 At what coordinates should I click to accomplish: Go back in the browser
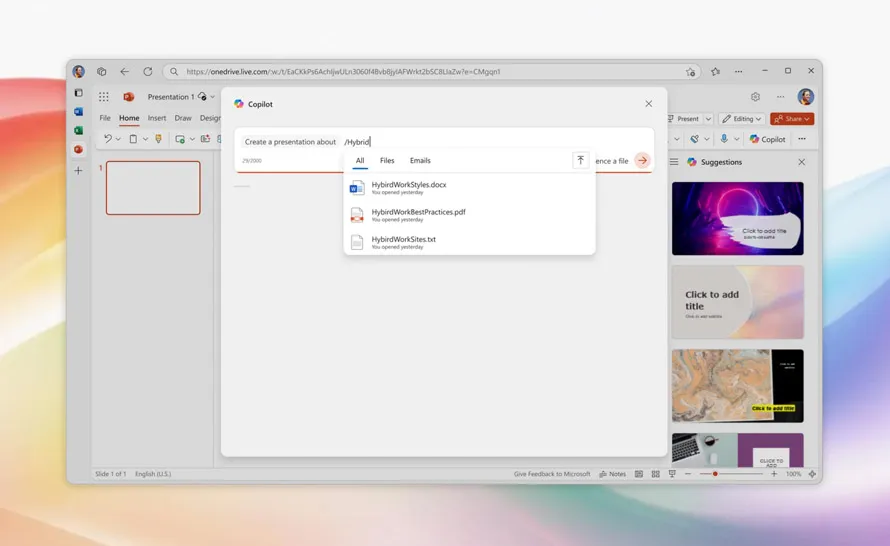coord(124,72)
